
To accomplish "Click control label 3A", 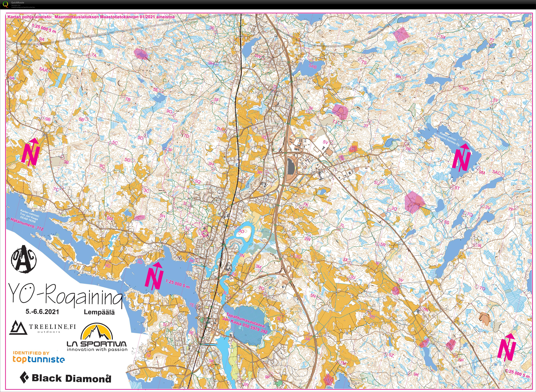I will pyautogui.click(x=307, y=339).
